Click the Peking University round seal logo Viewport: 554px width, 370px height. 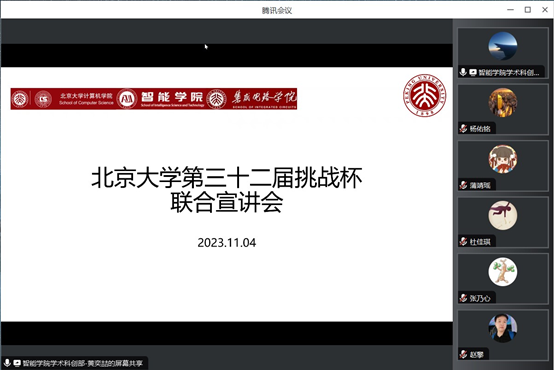(425, 95)
